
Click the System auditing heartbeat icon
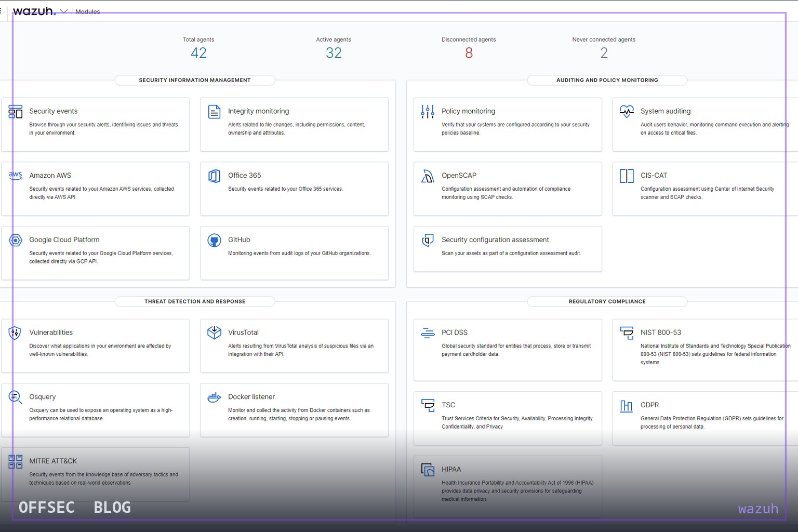[x=627, y=111]
